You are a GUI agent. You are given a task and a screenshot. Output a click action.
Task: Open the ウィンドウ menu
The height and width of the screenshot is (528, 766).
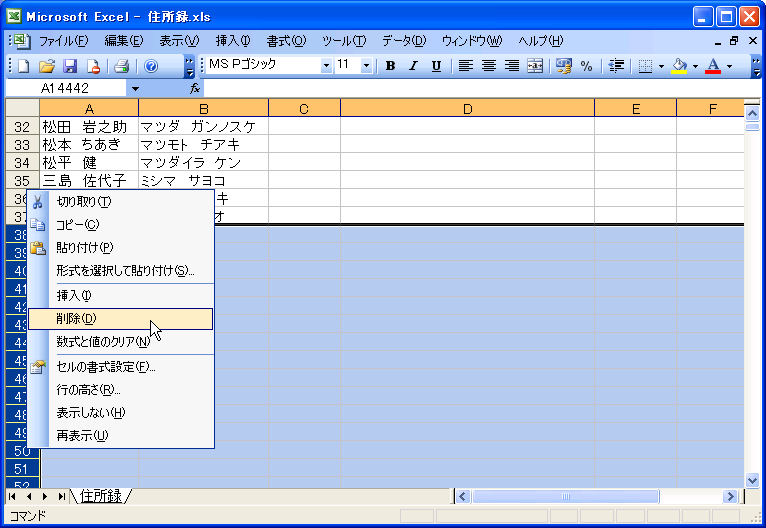[472, 41]
